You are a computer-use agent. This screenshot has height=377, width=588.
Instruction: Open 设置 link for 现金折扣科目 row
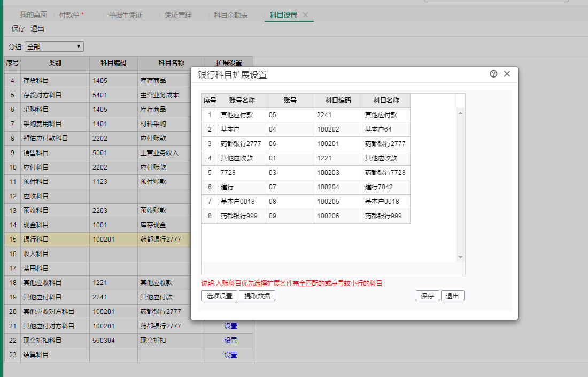pos(230,341)
